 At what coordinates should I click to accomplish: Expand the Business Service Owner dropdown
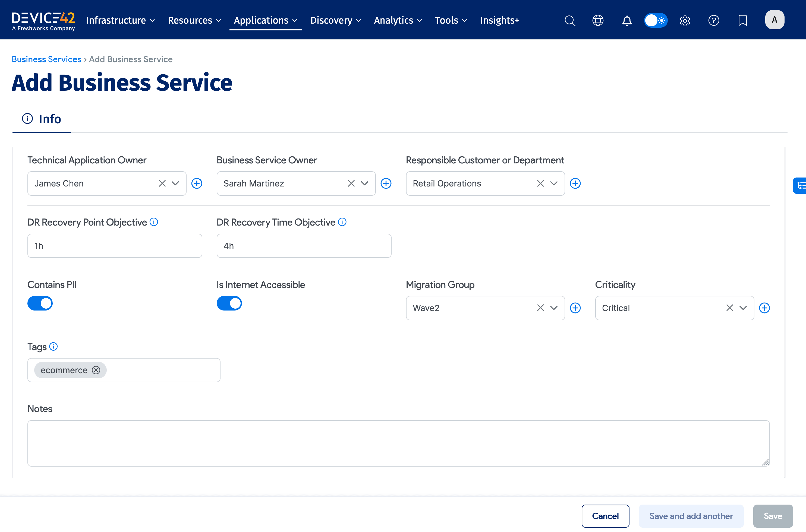[364, 183]
